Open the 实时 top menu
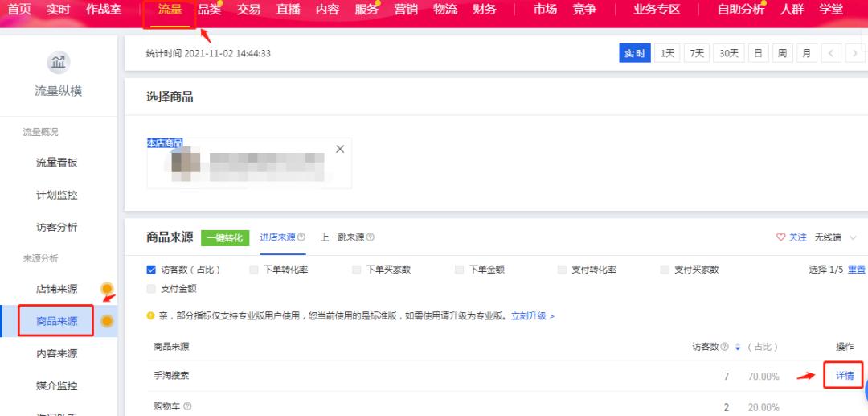 point(58,10)
